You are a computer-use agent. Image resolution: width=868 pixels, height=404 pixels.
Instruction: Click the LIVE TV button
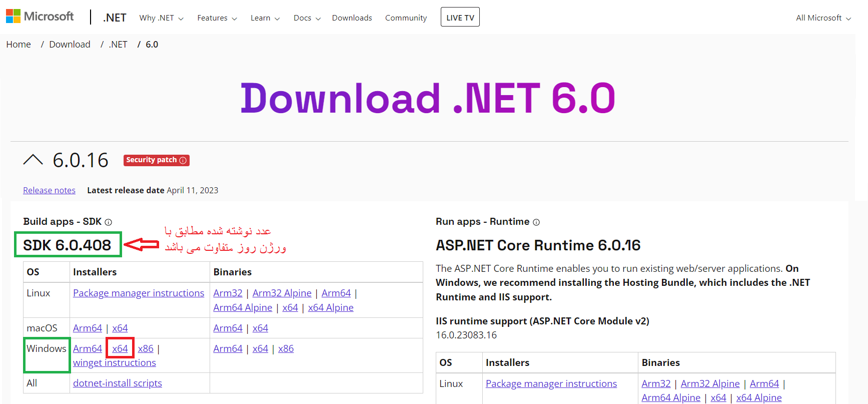tap(460, 18)
